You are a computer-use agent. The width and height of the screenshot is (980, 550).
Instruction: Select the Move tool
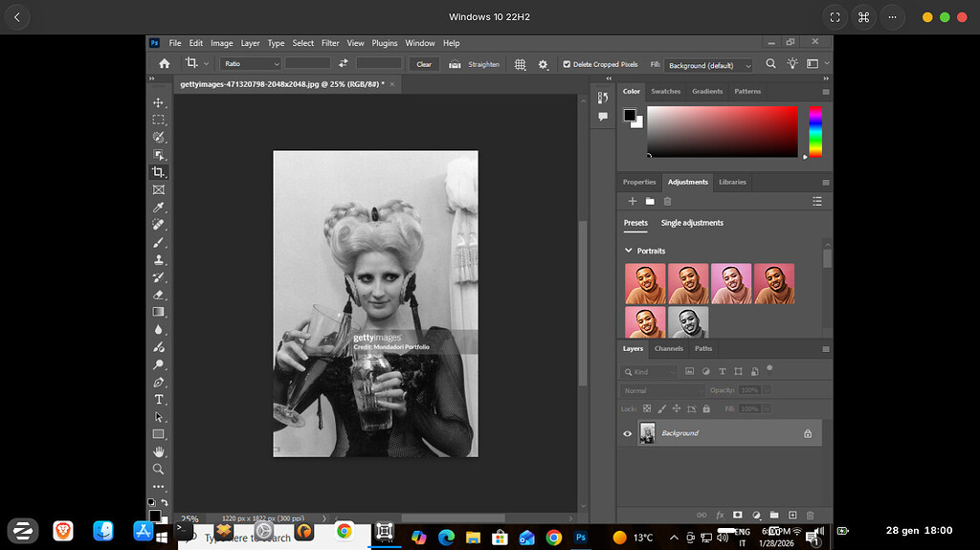[x=158, y=102]
